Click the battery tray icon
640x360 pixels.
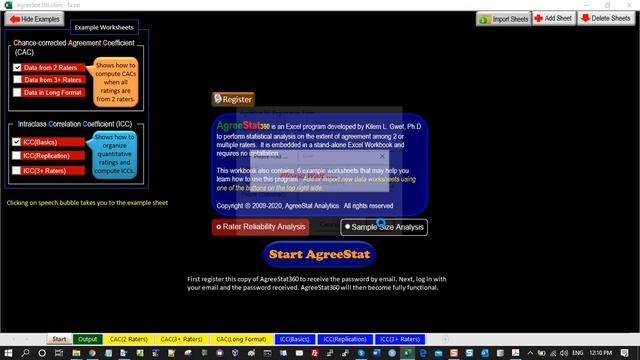click(541, 353)
